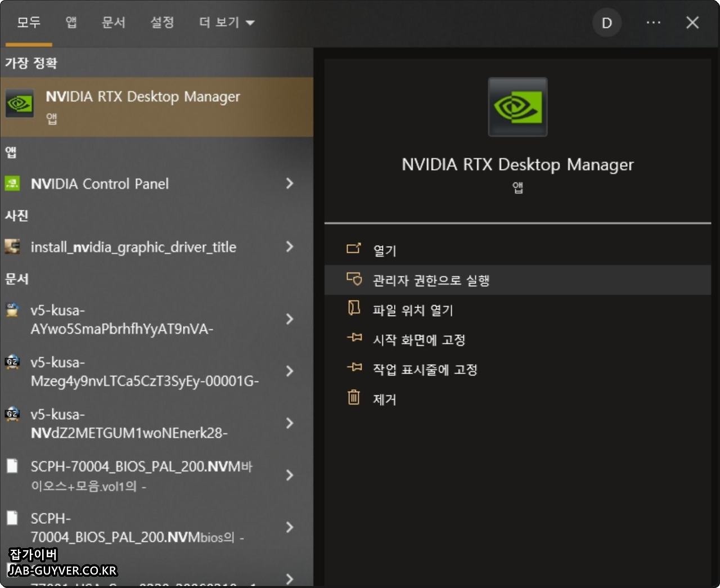
Task: Expand options for NVIDIA Control Panel result
Action: pyautogui.click(x=289, y=183)
